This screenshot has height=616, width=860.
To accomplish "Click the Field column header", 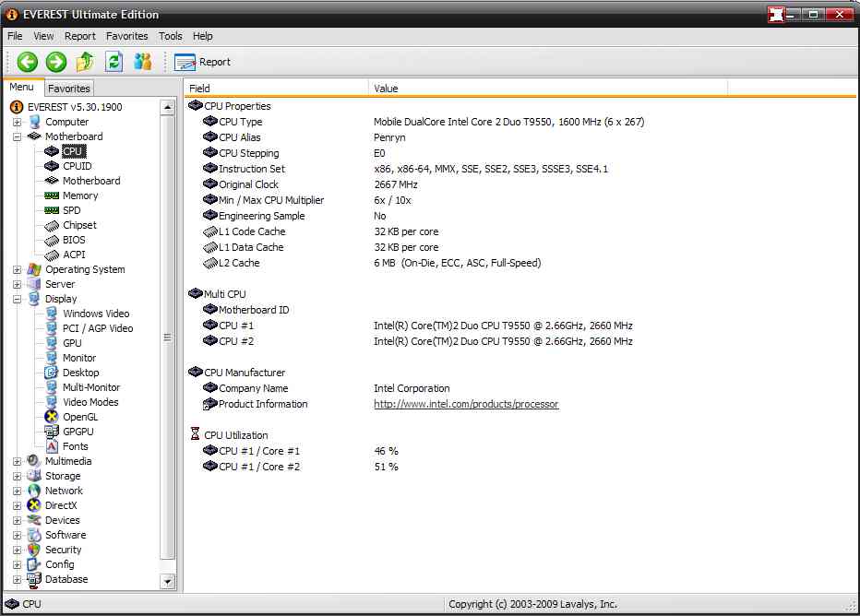I will click(276, 89).
